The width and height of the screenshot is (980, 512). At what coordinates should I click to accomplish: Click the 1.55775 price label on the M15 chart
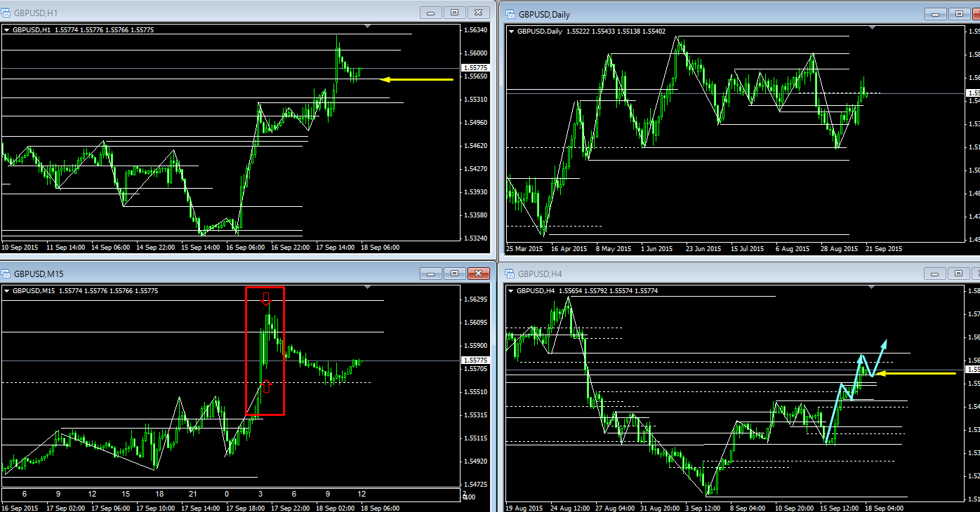click(x=476, y=361)
